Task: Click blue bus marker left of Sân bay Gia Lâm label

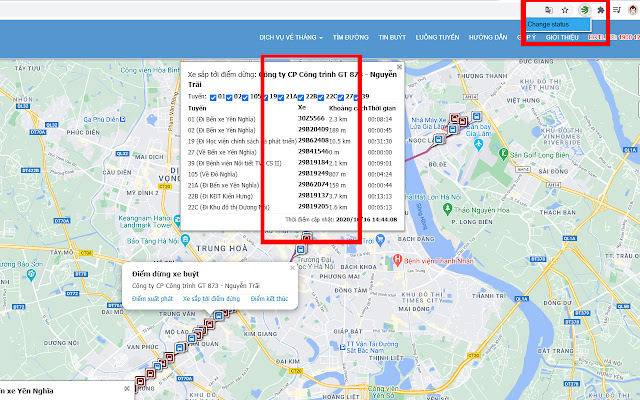Action: click(x=452, y=129)
